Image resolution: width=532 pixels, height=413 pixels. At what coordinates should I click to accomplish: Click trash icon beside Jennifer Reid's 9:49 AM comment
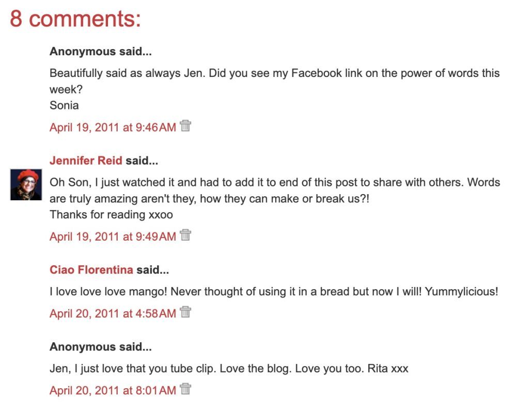pyautogui.click(x=185, y=235)
